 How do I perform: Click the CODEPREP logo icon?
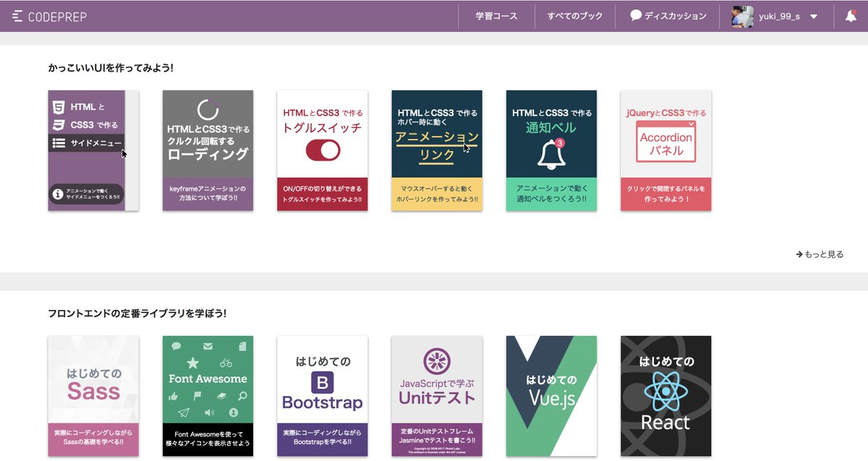(17, 15)
